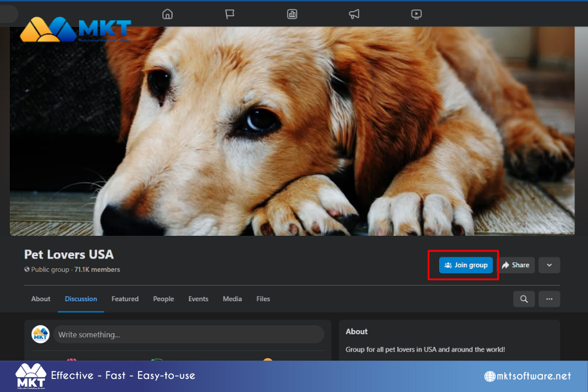Expand the dropdown arrow next to Share
Image resolution: width=588 pixels, height=392 pixels.
549,265
